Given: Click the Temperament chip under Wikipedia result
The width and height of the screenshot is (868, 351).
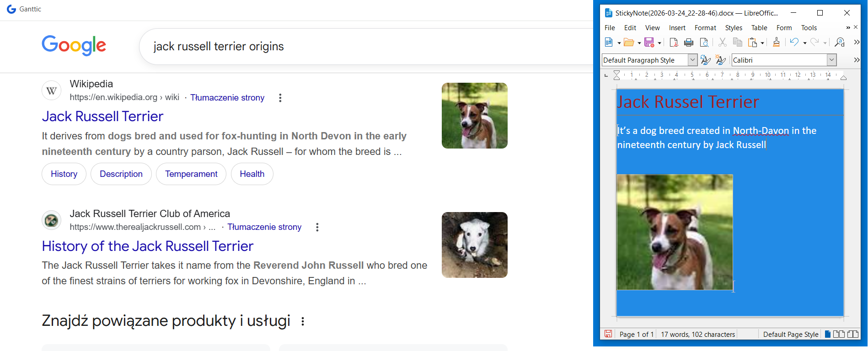Looking at the screenshot, I should (191, 174).
